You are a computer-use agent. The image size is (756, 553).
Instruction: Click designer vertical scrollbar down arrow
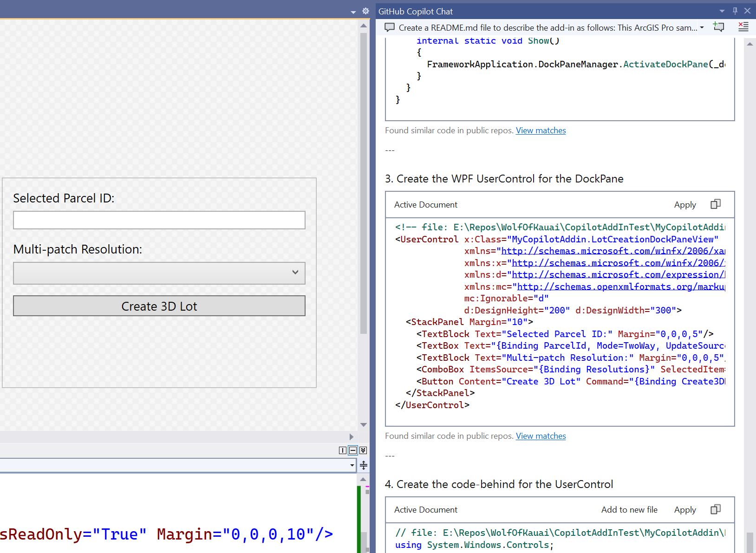point(364,425)
